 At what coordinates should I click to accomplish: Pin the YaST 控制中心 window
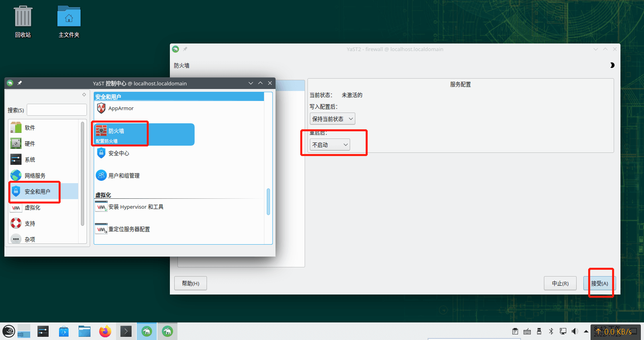(20, 83)
